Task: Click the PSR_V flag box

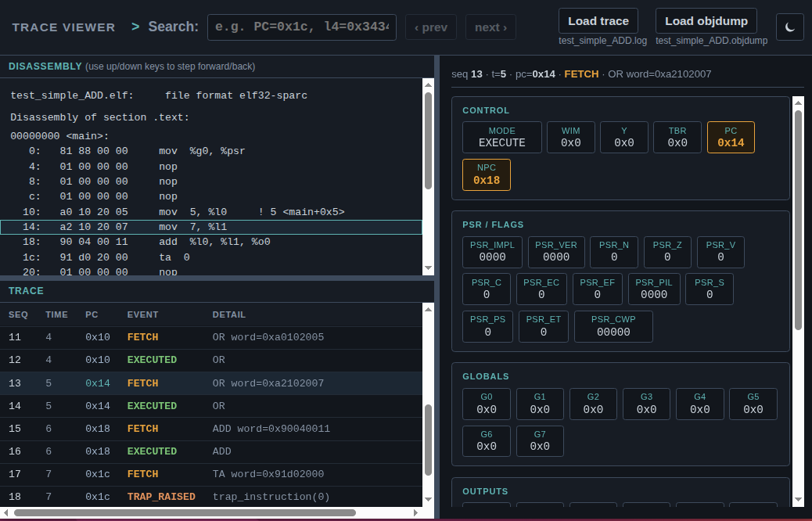Action: click(x=720, y=252)
